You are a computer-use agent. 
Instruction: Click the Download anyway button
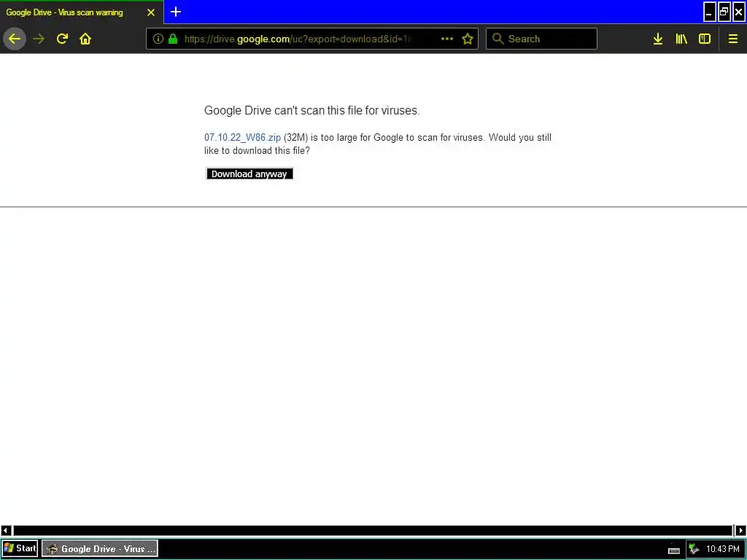click(x=249, y=174)
